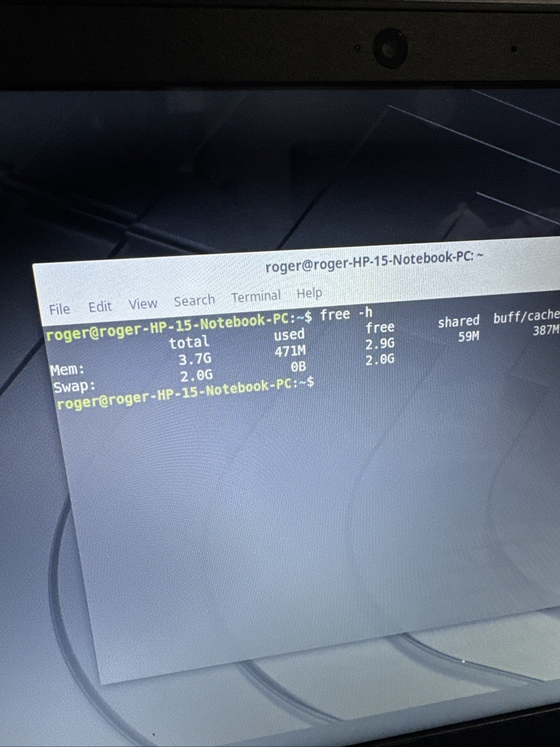Click the shared value 59M
Screen dimensions: 560x747
point(468,336)
